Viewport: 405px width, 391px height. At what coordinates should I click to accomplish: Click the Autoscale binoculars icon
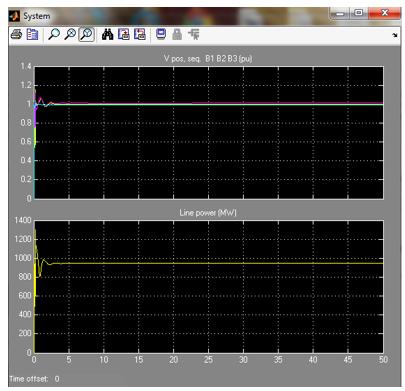click(x=107, y=34)
